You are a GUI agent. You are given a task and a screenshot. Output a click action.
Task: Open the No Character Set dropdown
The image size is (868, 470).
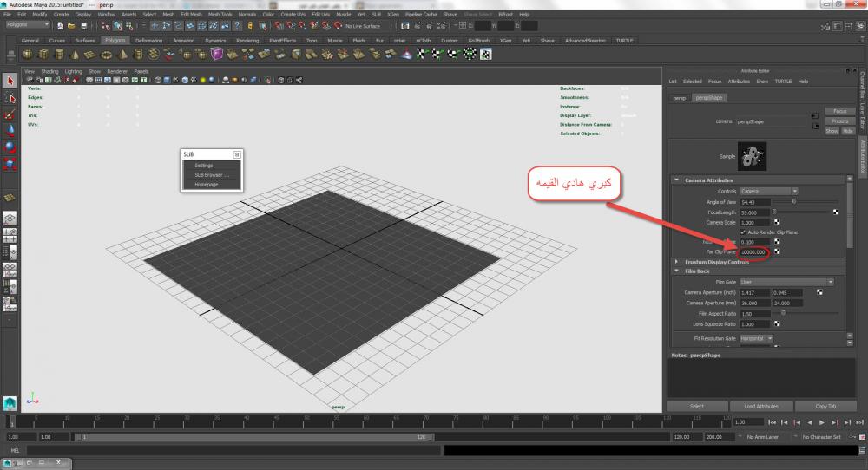tap(822, 437)
